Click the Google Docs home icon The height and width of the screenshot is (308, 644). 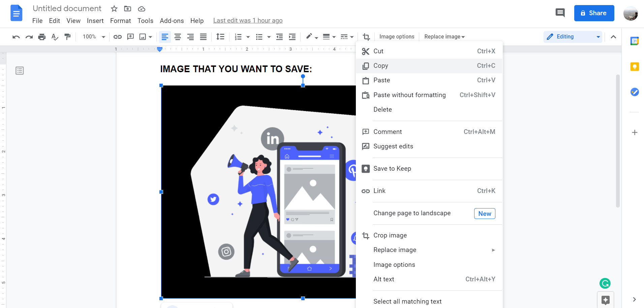pyautogui.click(x=16, y=13)
